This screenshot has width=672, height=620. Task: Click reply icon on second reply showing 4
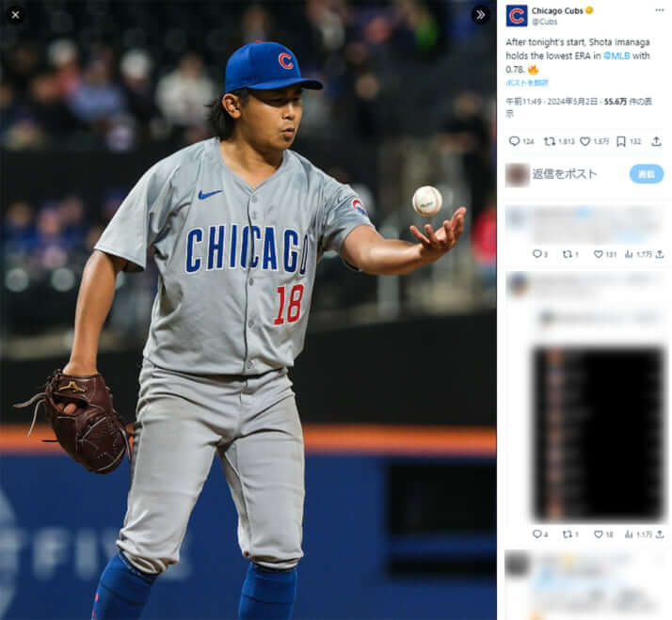pos(536,533)
